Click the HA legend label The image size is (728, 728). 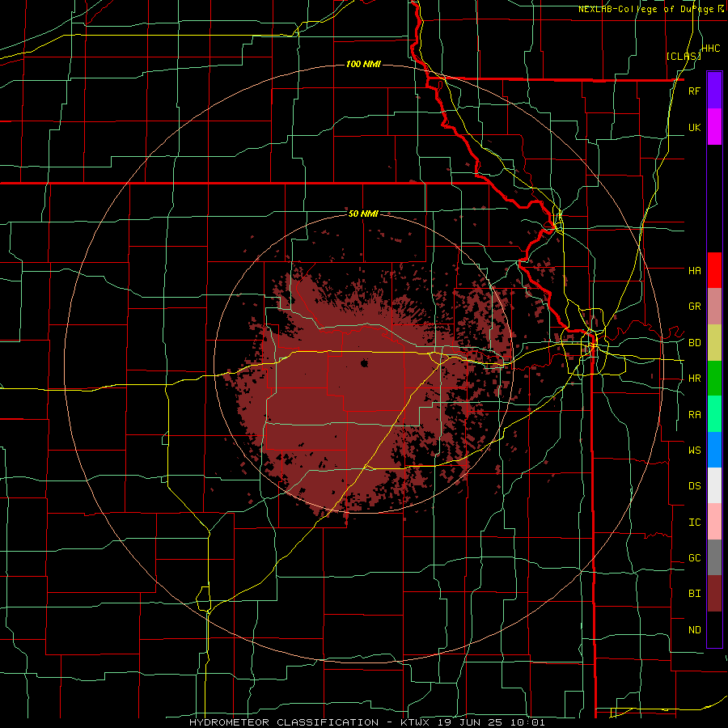pos(694,270)
